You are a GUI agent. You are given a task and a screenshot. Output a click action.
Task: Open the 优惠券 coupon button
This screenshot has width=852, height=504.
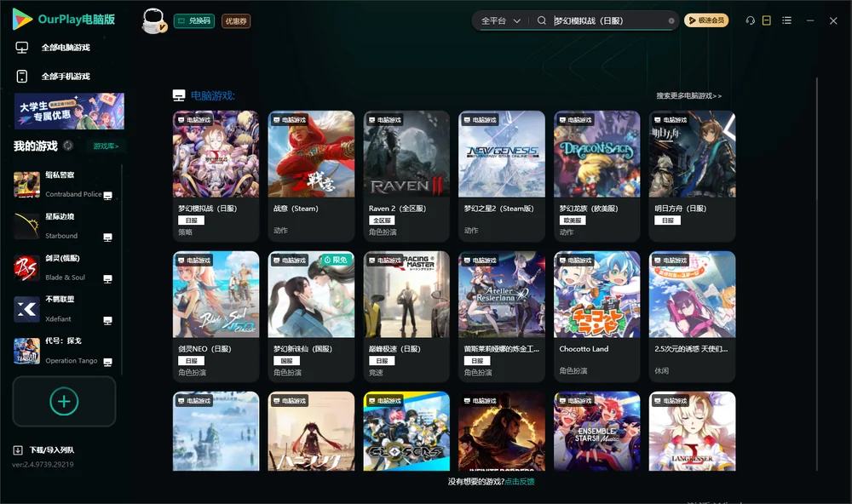(236, 21)
